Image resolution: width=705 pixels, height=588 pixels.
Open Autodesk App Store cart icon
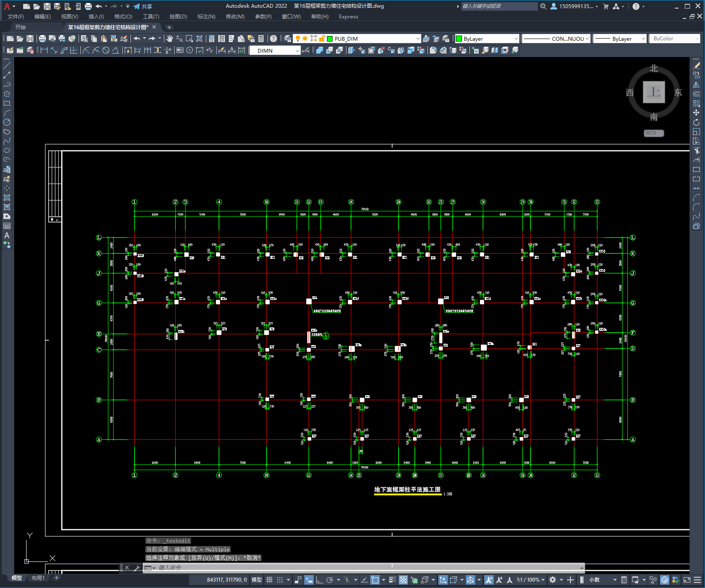pos(606,6)
